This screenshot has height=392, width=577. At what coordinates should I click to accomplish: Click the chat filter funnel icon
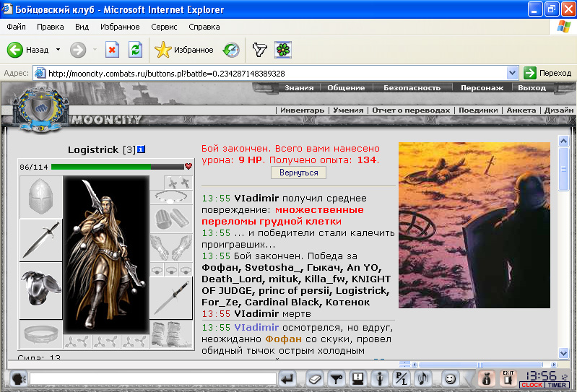coord(336,379)
